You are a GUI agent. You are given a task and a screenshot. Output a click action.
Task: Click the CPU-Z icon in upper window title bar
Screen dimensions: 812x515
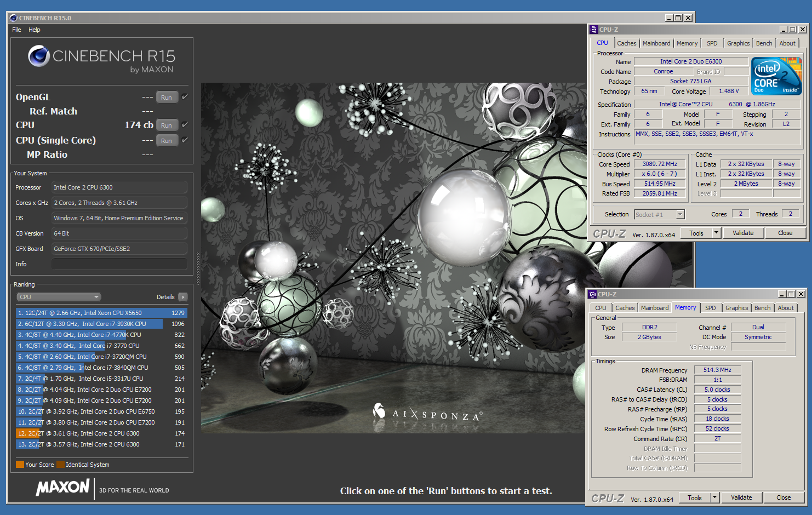594,30
